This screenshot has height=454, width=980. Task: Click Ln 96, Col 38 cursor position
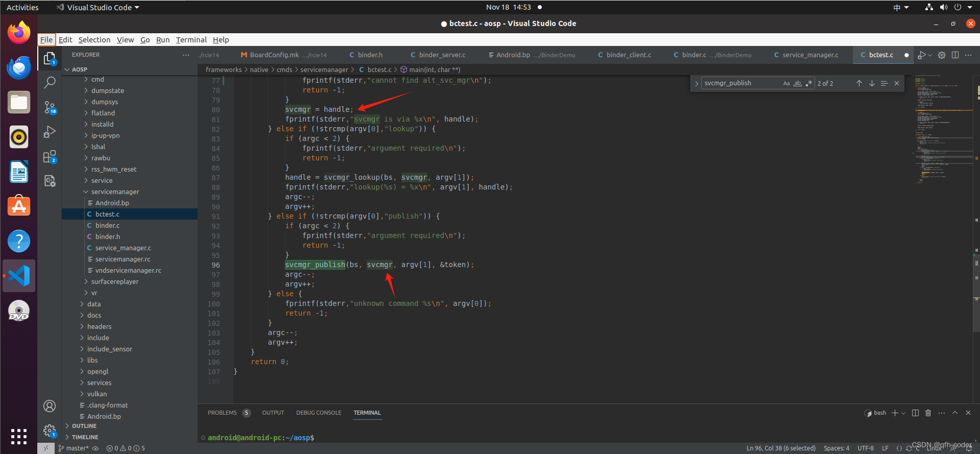click(x=781, y=448)
